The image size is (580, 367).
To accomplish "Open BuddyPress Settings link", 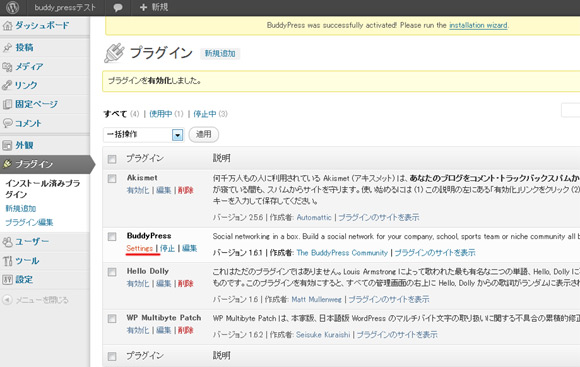I will pyautogui.click(x=139, y=248).
